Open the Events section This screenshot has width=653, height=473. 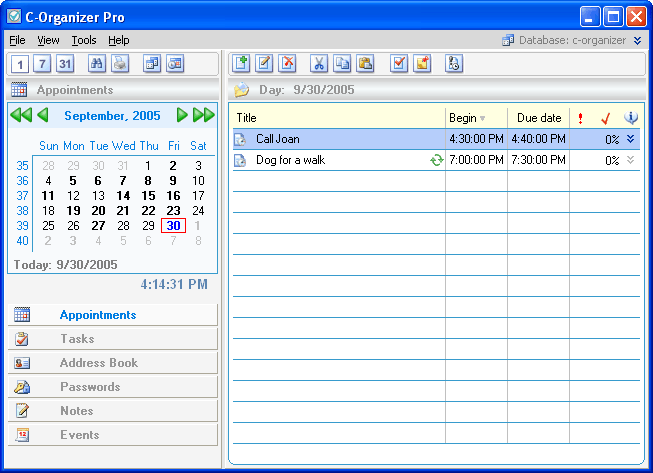113,435
